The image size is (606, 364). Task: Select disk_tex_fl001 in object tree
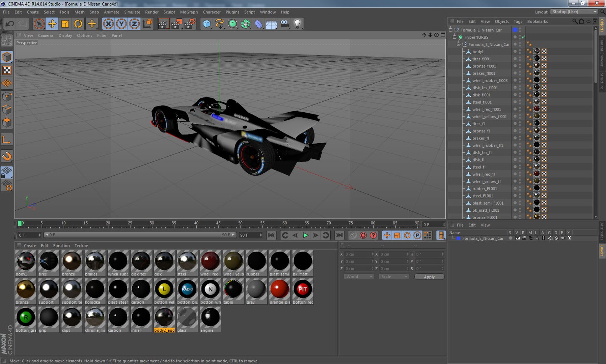pos(485,88)
